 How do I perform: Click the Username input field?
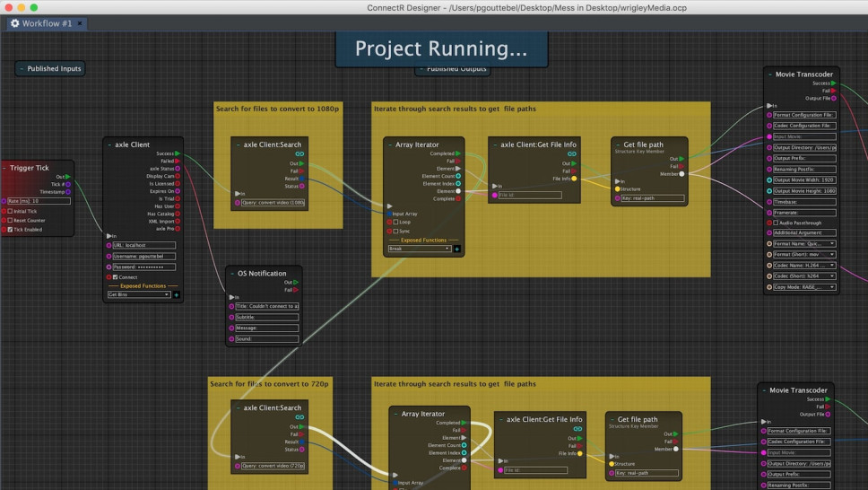pos(144,257)
